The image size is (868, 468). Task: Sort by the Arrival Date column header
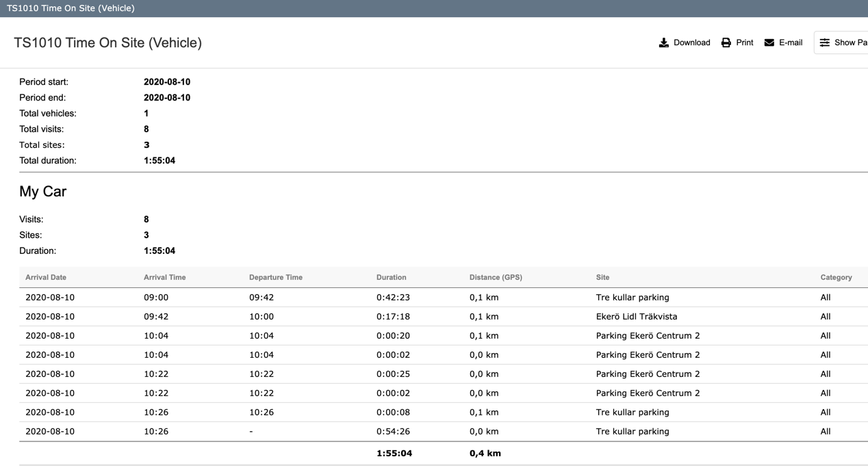tap(46, 277)
